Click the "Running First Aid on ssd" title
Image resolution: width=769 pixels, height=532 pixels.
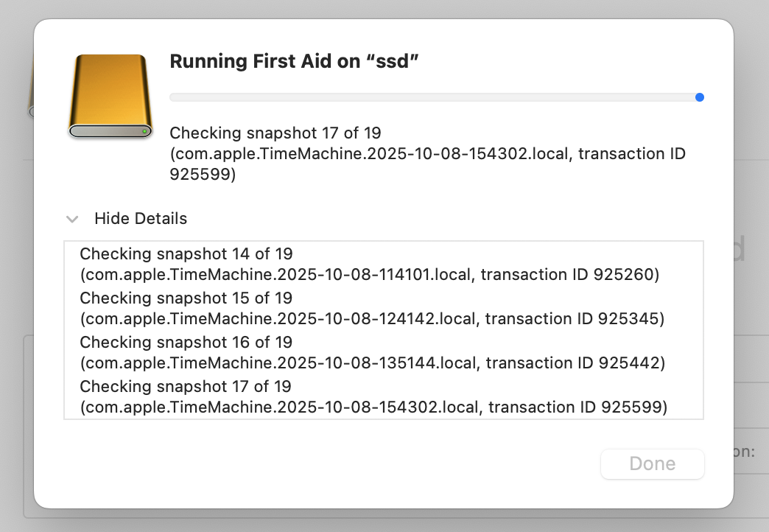tap(294, 61)
